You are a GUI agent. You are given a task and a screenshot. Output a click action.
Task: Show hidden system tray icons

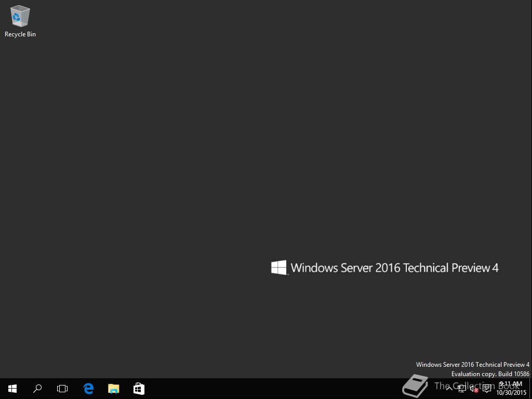coord(449,389)
